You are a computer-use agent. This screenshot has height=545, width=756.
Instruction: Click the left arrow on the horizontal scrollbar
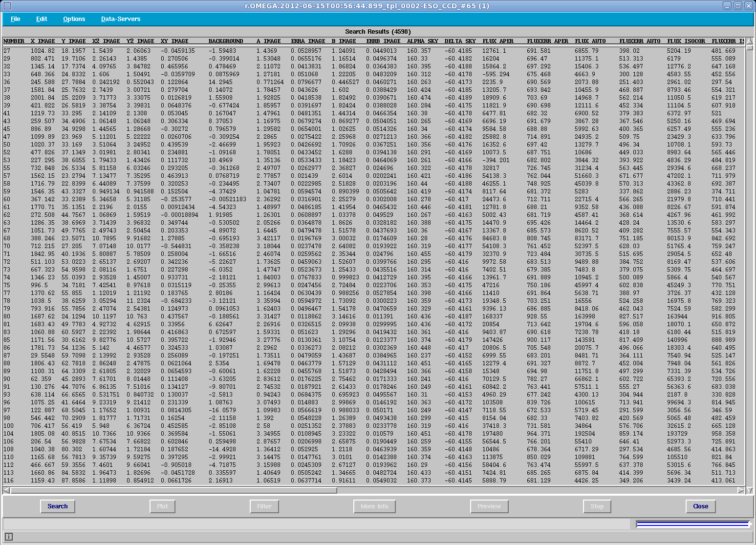click(6, 490)
